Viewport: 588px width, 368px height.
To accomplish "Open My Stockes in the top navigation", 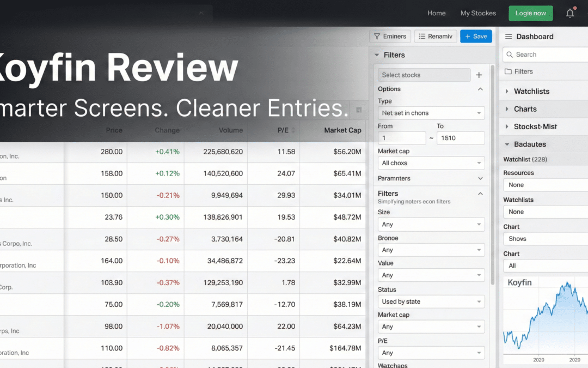I will (x=478, y=13).
